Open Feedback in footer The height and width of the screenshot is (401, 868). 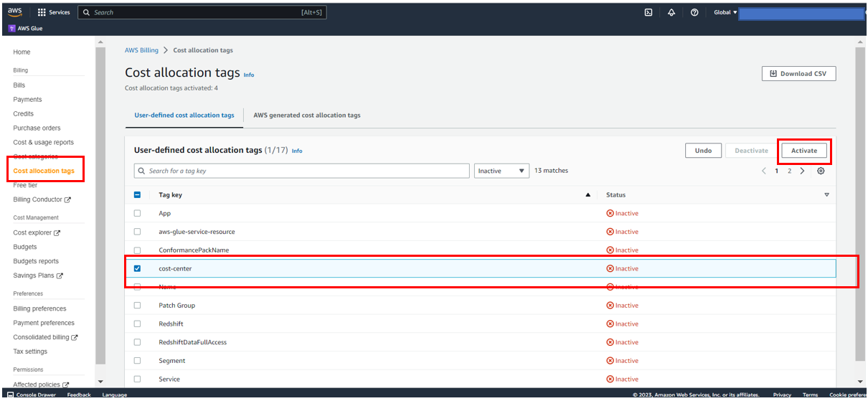[x=79, y=395]
